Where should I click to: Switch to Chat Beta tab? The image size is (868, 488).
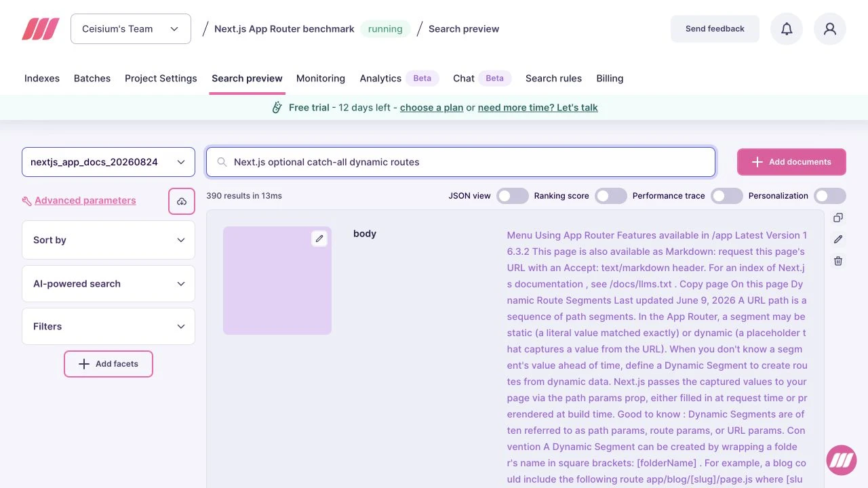pyautogui.click(x=482, y=79)
